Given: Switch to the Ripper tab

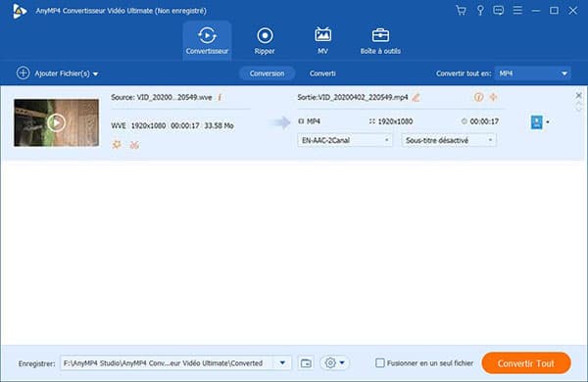Looking at the screenshot, I should pos(265,40).
